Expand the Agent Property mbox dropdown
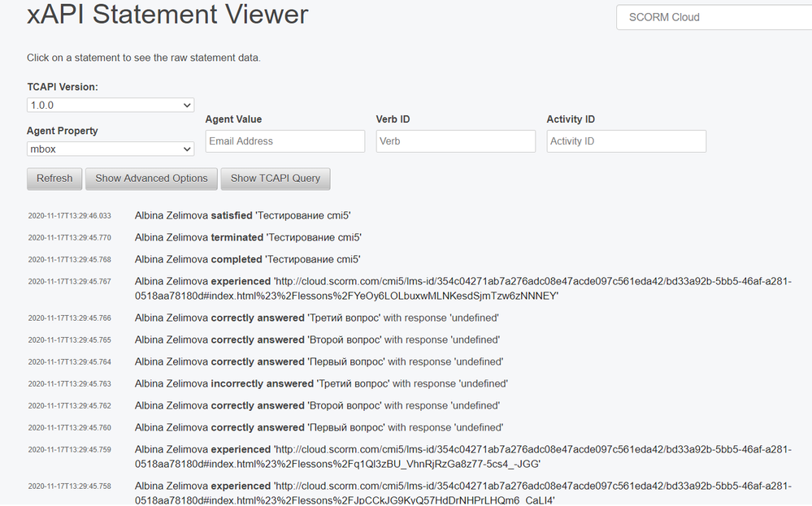812x506 pixels. [x=110, y=149]
